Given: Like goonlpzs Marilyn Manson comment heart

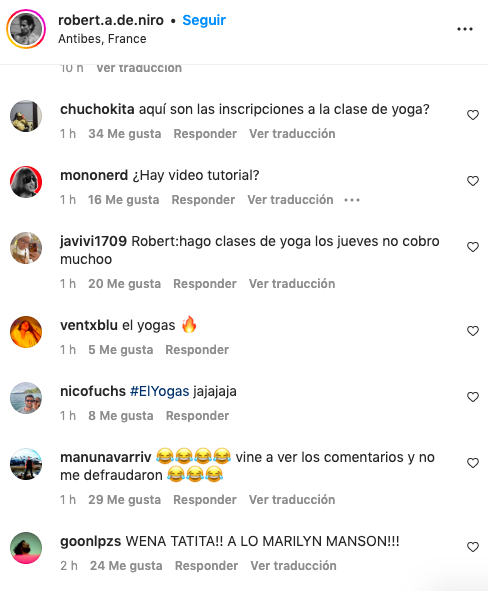Looking at the screenshot, I should [473, 547].
